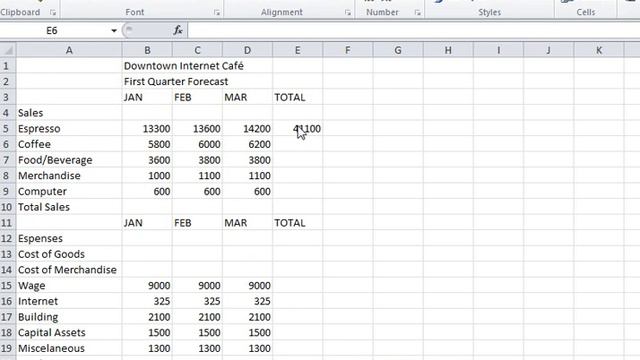Click cell 'Downtown Internet Café'

(184, 66)
